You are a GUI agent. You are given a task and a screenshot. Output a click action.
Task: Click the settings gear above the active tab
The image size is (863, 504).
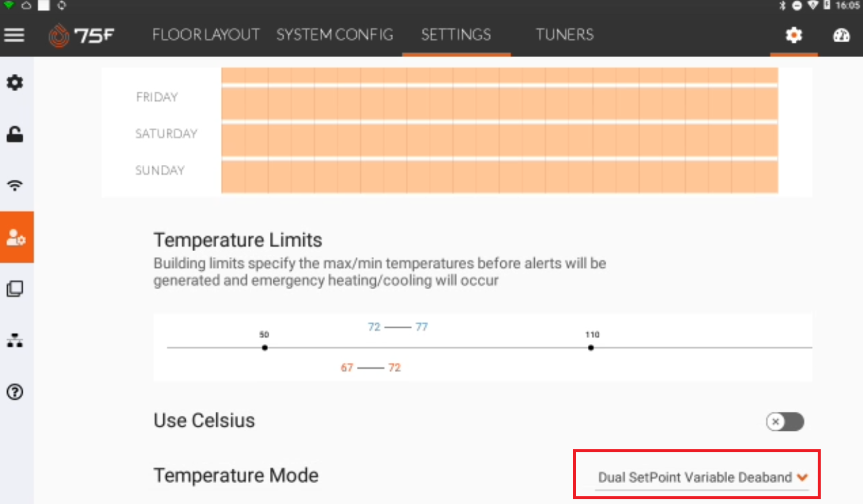793,35
